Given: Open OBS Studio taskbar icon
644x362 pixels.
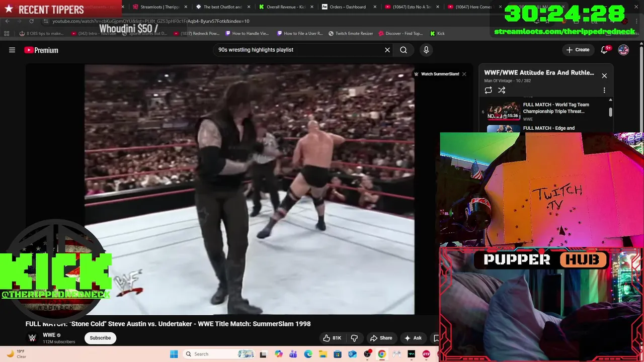Looking at the screenshot, I should coord(367,354).
